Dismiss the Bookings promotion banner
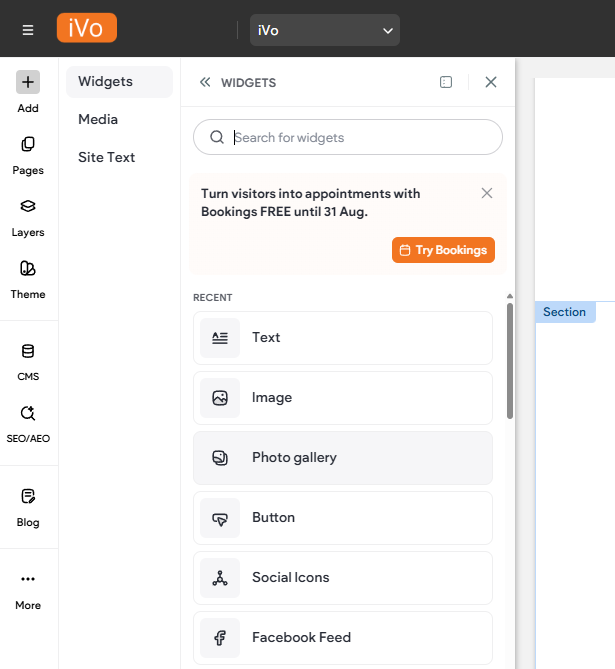615x669 pixels. click(x=487, y=193)
